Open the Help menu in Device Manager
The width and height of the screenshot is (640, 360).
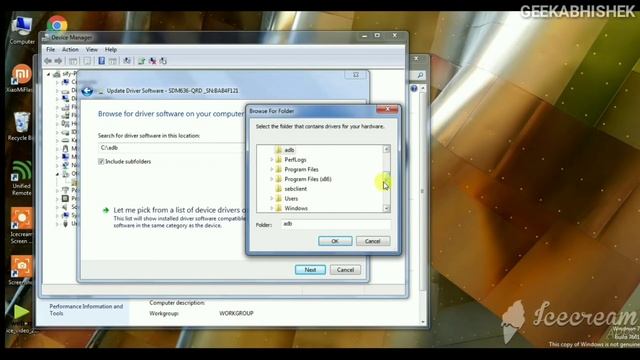[111, 49]
